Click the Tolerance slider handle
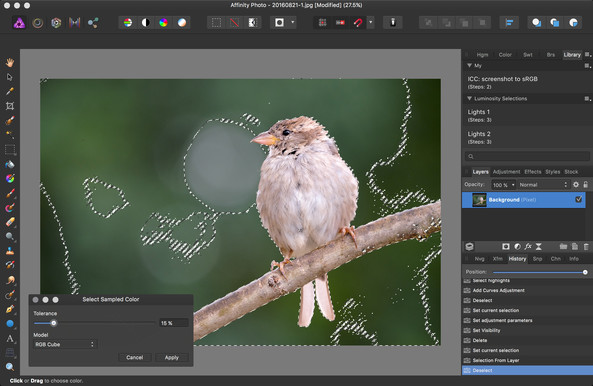Screen dimensions: 593x386 (x=54, y=323)
